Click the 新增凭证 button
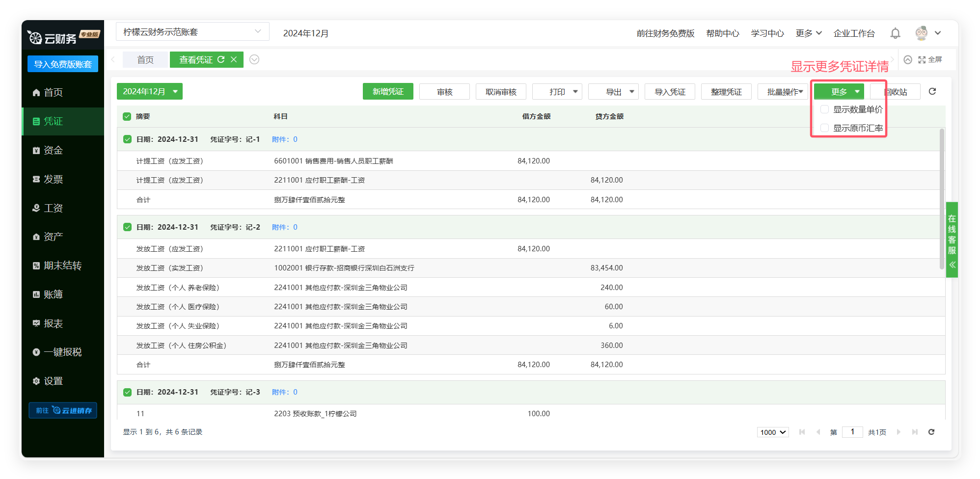The width and height of the screenshot is (980, 479). pyautogui.click(x=388, y=92)
